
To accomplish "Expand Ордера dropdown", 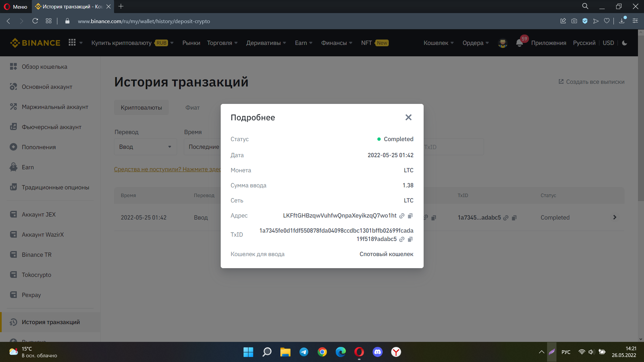I will click(476, 43).
